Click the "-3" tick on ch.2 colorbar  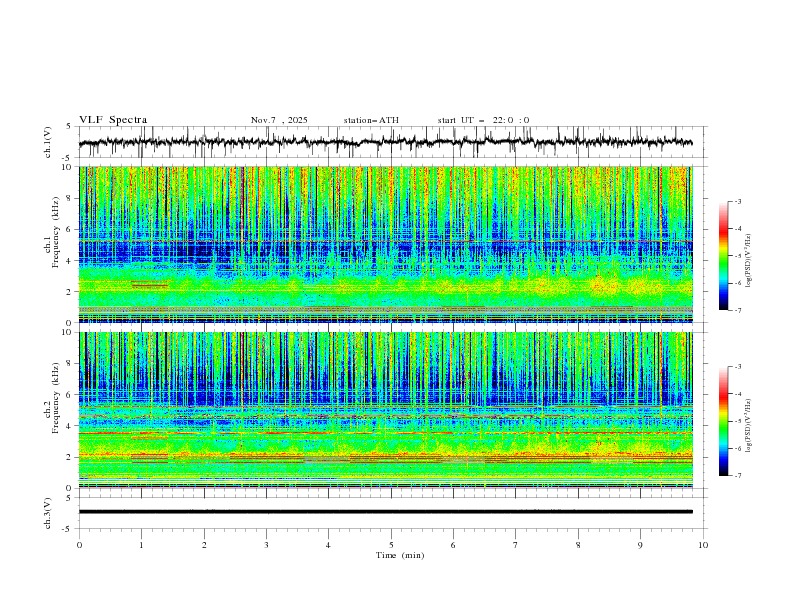tap(738, 367)
